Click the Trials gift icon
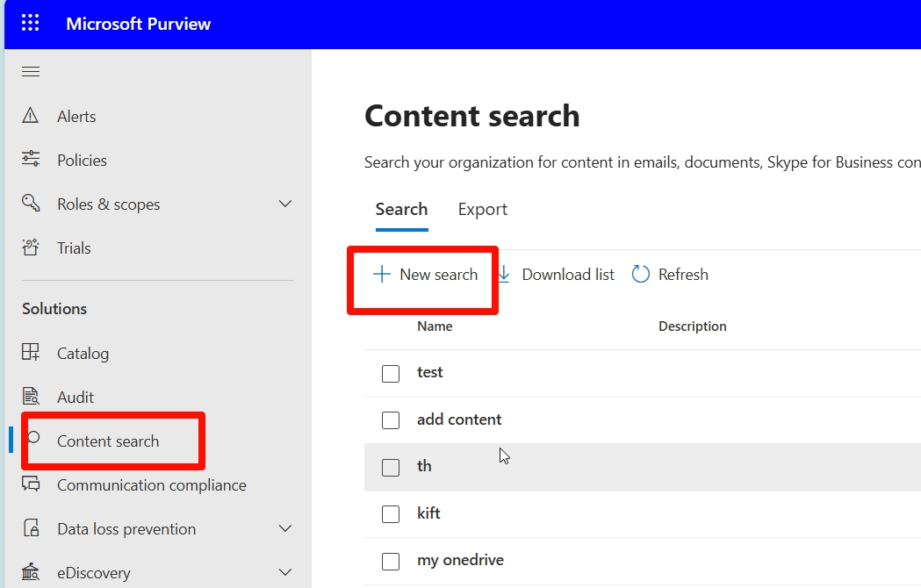This screenshot has width=921, height=588. click(31, 247)
